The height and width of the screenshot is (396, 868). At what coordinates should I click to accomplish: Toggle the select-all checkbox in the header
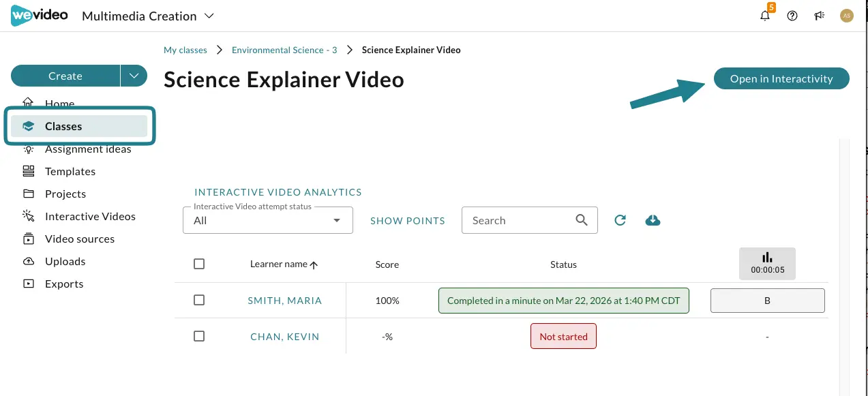pyautogui.click(x=199, y=264)
